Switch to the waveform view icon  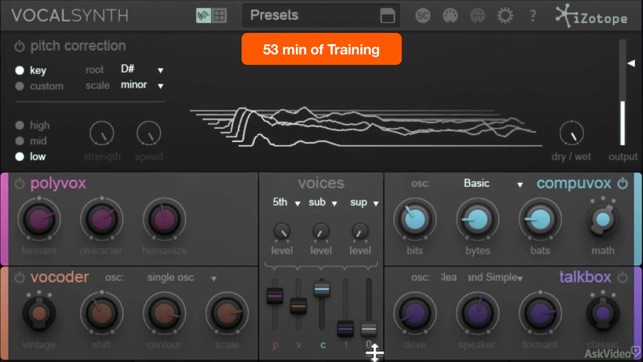(x=203, y=16)
